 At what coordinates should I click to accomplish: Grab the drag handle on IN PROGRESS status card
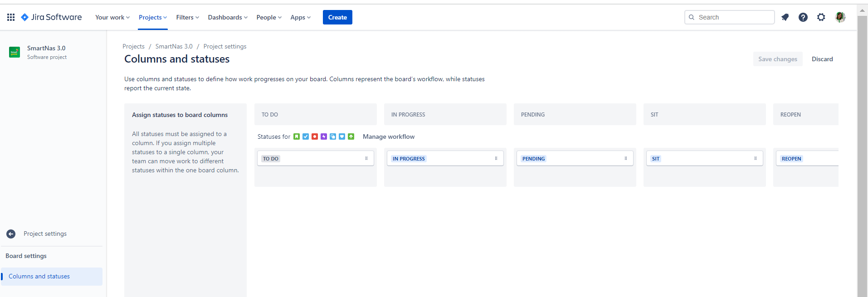496,158
